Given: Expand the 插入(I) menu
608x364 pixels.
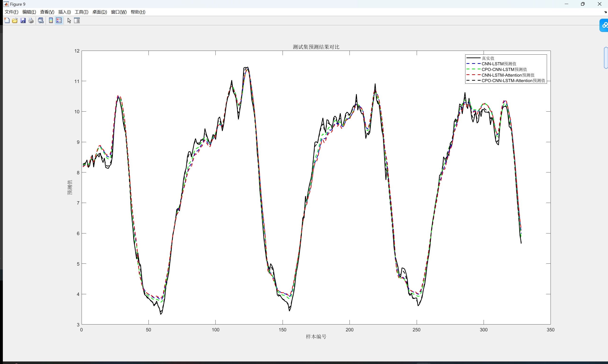Looking at the screenshot, I should [x=65, y=12].
